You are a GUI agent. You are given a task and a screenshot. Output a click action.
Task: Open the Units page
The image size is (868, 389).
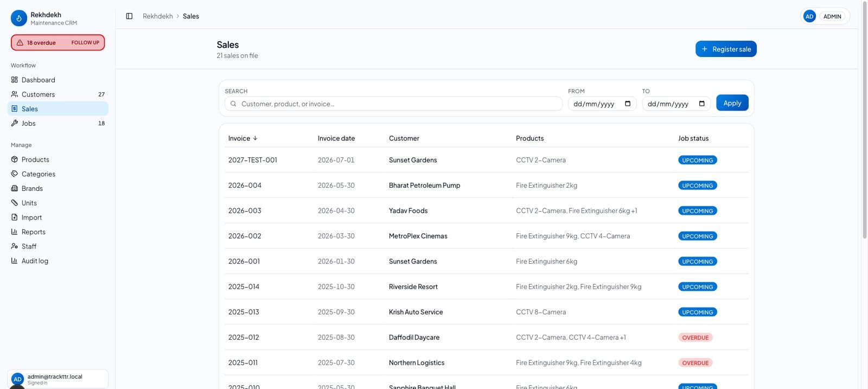click(x=58, y=203)
